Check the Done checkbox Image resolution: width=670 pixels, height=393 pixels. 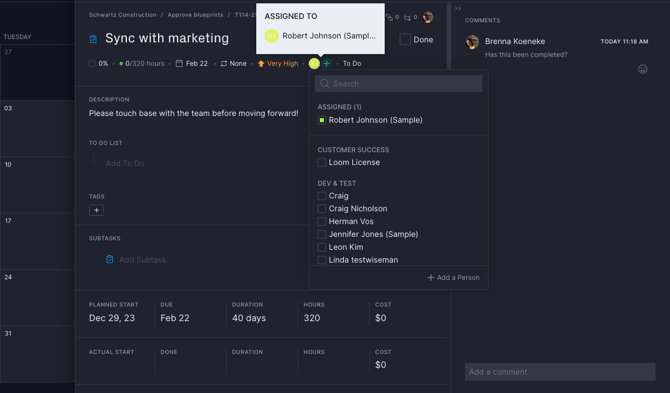(405, 39)
